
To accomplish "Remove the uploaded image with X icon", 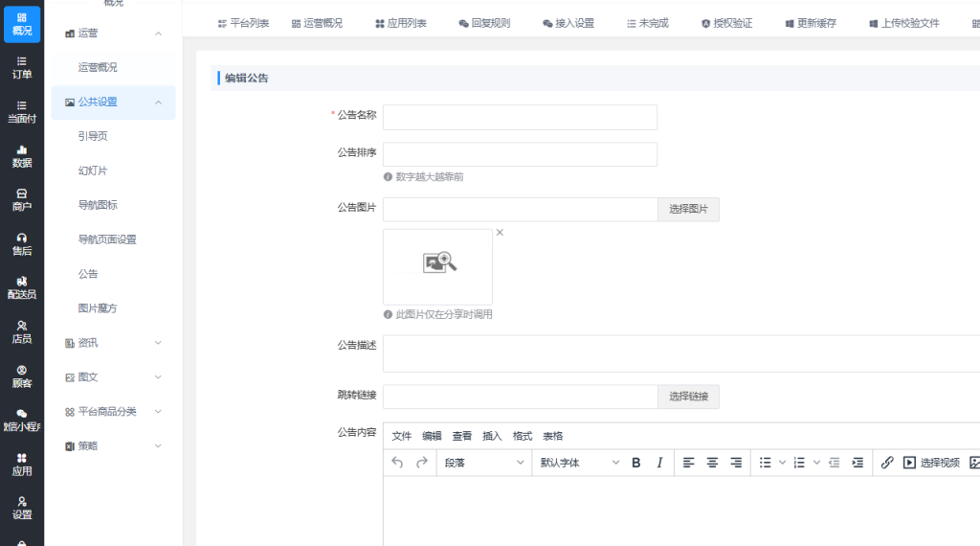I will (x=500, y=233).
